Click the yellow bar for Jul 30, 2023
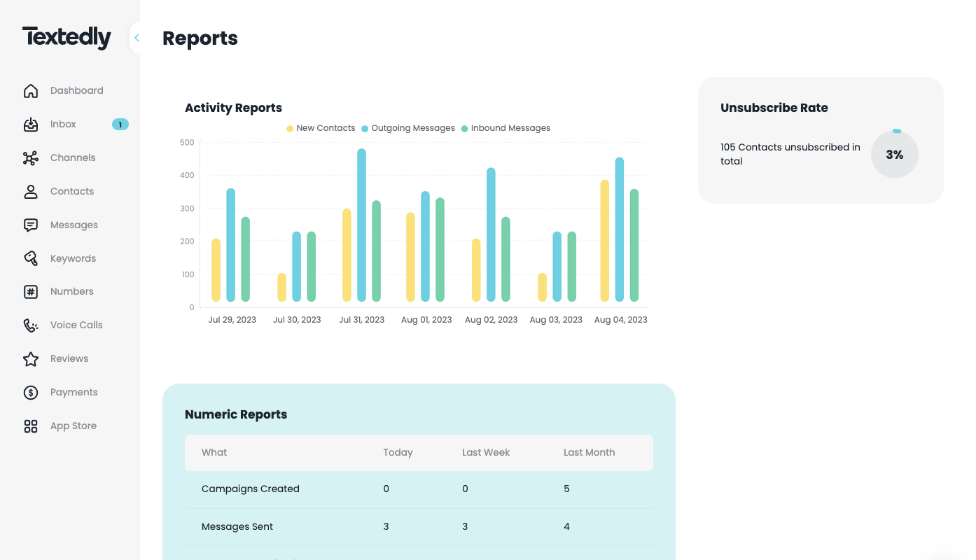The height and width of the screenshot is (560, 976). pos(282,287)
